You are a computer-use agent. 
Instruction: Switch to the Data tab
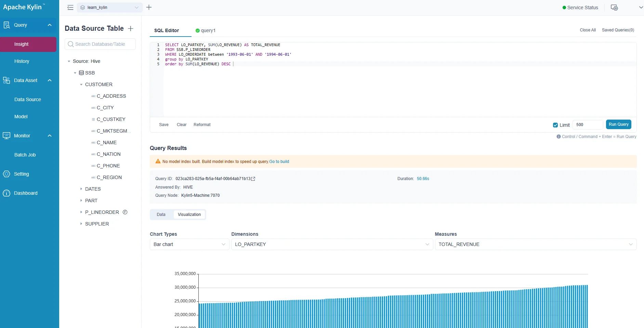click(161, 215)
